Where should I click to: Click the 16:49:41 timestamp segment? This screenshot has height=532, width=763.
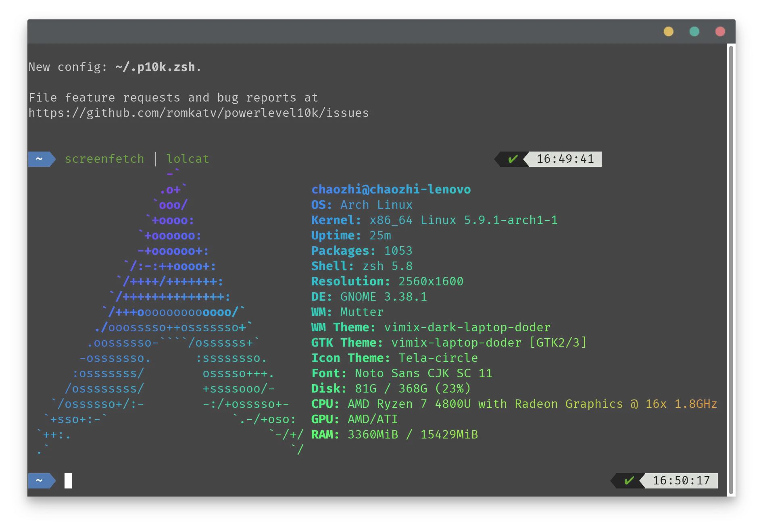point(565,159)
